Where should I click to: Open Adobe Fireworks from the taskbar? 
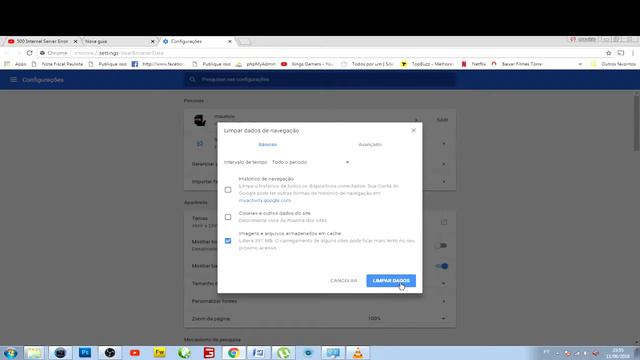[x=160, y=353]
